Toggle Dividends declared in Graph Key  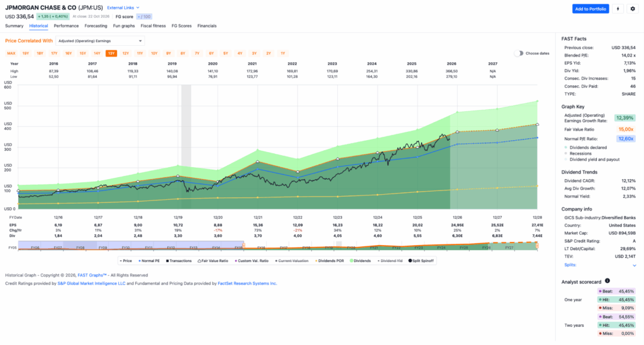coord(586,147)
